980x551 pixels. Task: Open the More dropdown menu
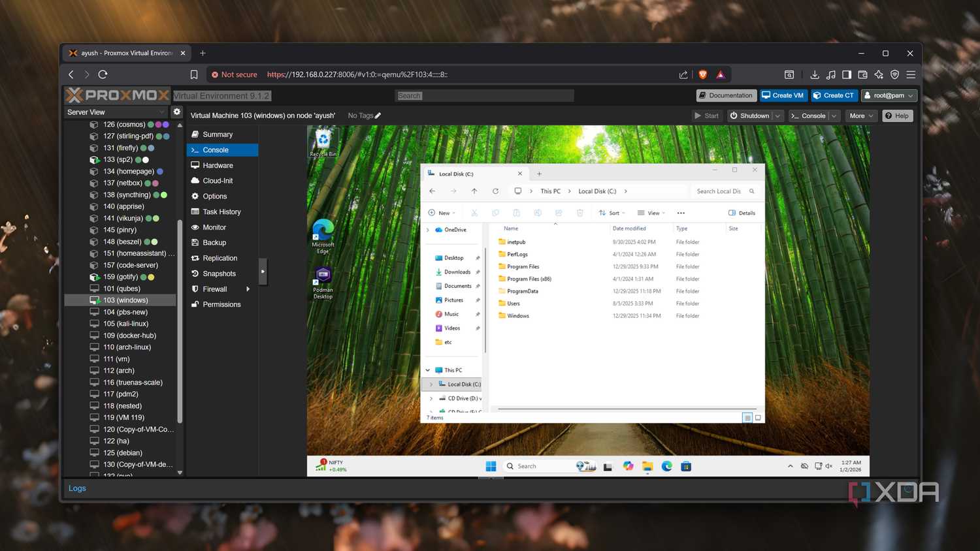[861, 116]
